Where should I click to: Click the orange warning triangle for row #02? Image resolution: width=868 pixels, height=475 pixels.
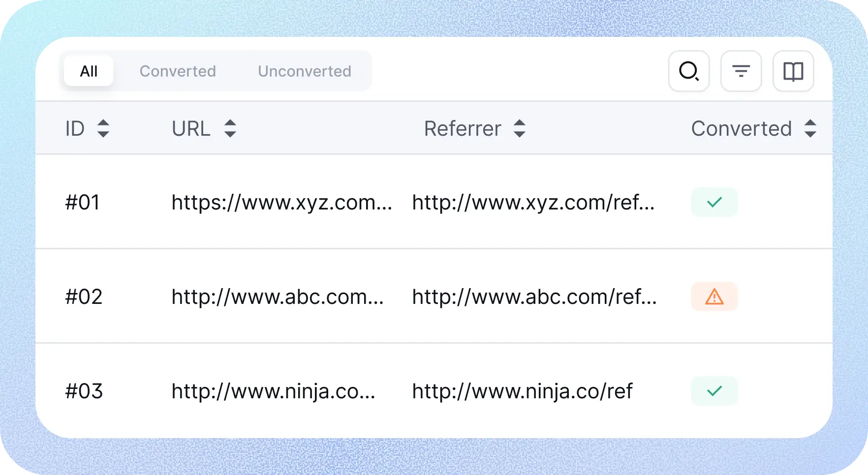click(714, 297)
